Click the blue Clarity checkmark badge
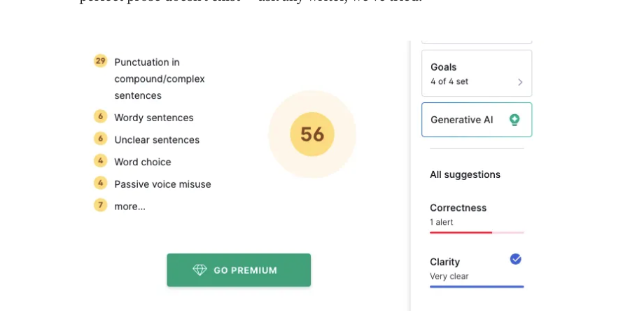 coord(515,259)
